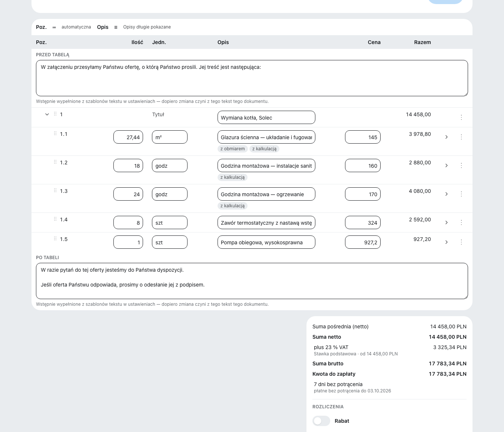
Task: Edit price 170 in row 1.3
Action: 363,194
